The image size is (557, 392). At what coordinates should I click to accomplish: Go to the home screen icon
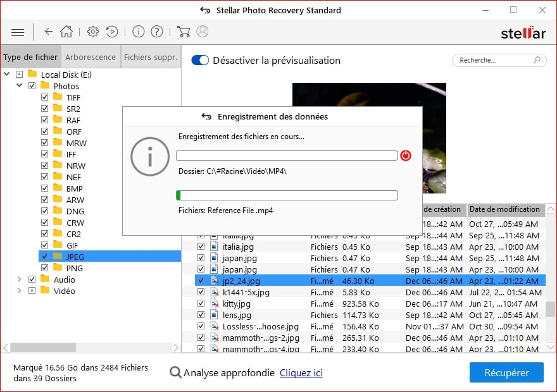click(66, 32)
